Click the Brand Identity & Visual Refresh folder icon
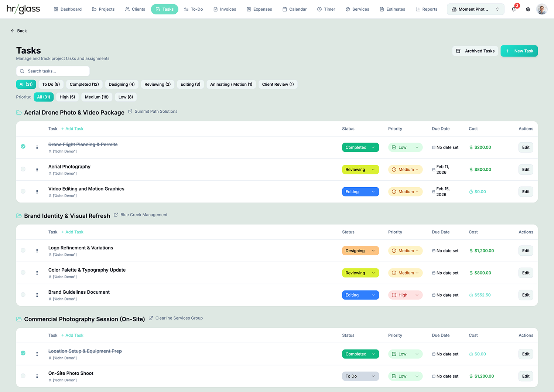 click(x=19, y=216)
